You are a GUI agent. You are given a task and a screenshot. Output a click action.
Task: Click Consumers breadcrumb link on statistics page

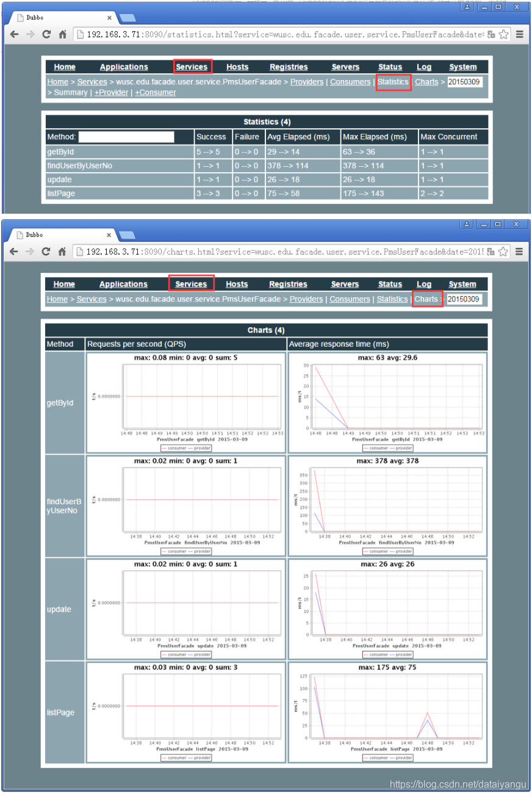[x=350, y=82]
